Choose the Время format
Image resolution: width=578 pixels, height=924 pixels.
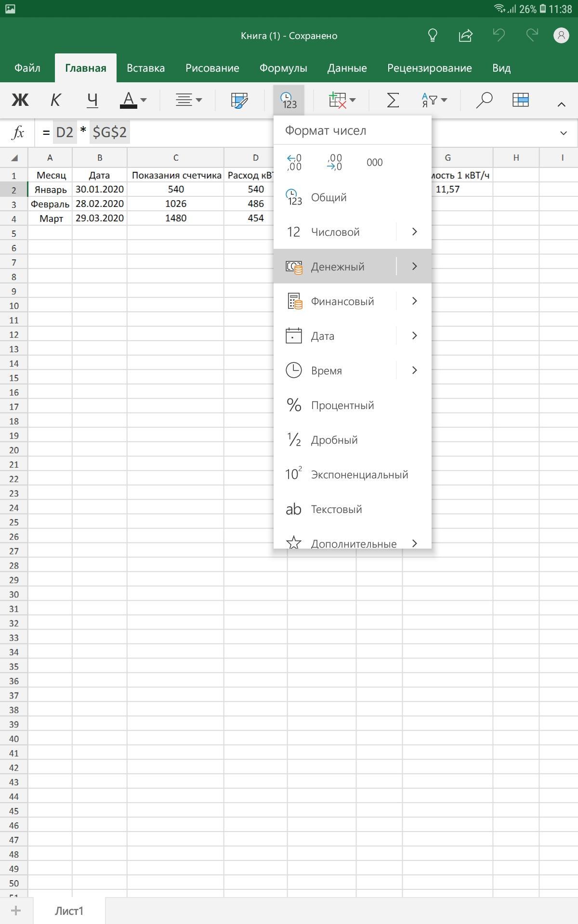pos(335,371)
